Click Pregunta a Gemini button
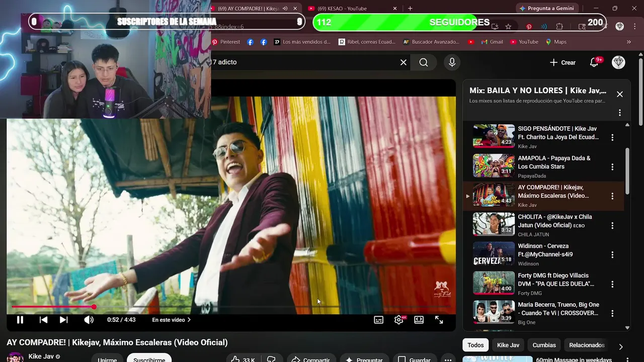 click(547, 9)
